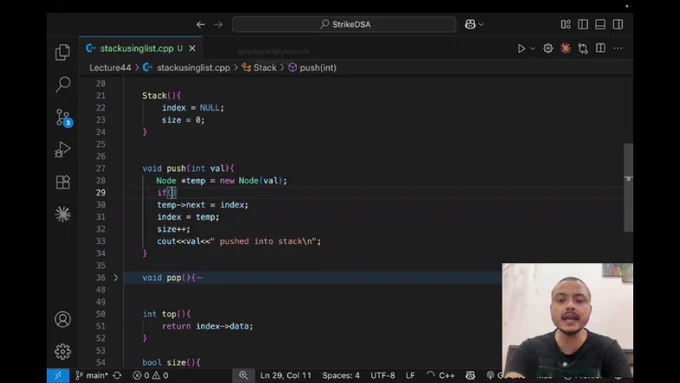This screenshot has height=383, width=680.
Task: Open Copilot status icon in status bar
Action: 470,375
